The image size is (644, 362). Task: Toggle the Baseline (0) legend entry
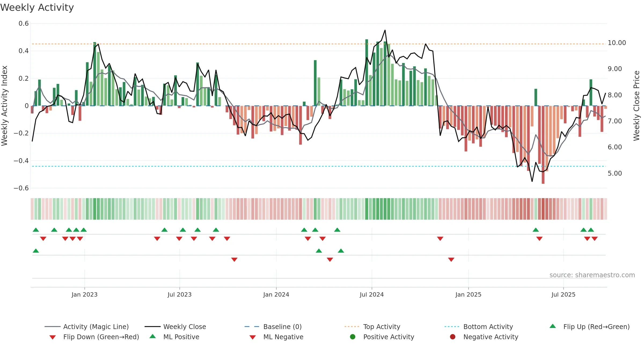point(273,327)
